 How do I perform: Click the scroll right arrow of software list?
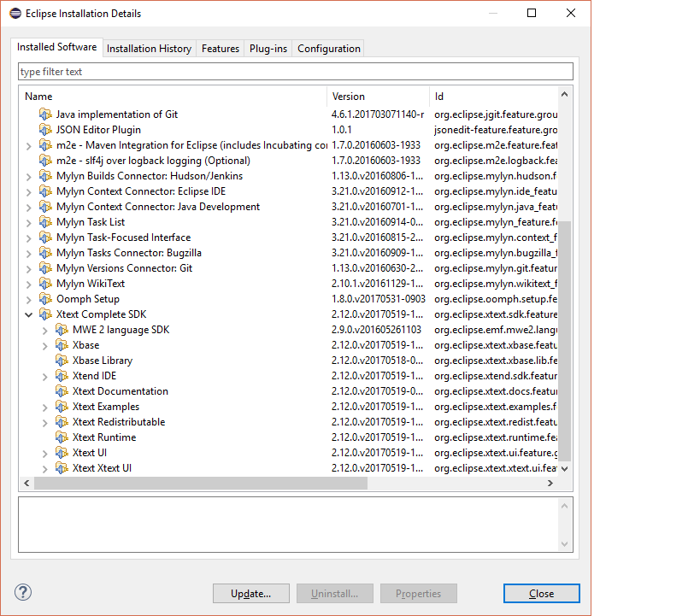tap(550, 483)
